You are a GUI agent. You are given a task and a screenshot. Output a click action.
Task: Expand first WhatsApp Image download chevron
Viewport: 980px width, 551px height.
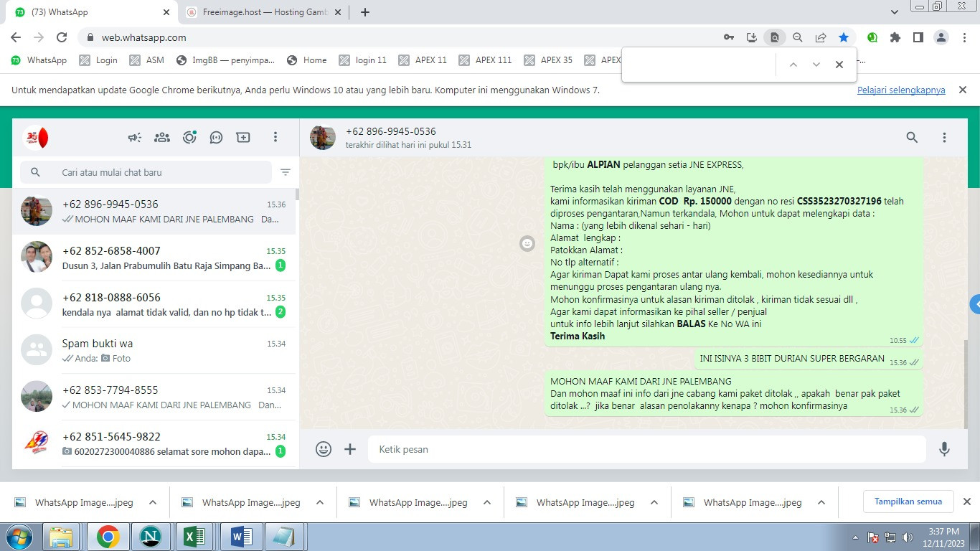[153, 502]
